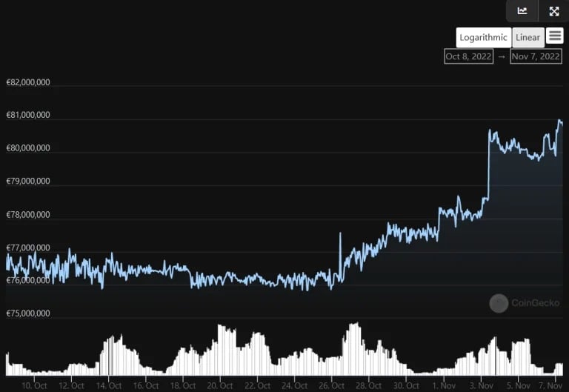569x392 pixels.
Task: Click the €78,000,000 axis label
Action: point(28,214)
